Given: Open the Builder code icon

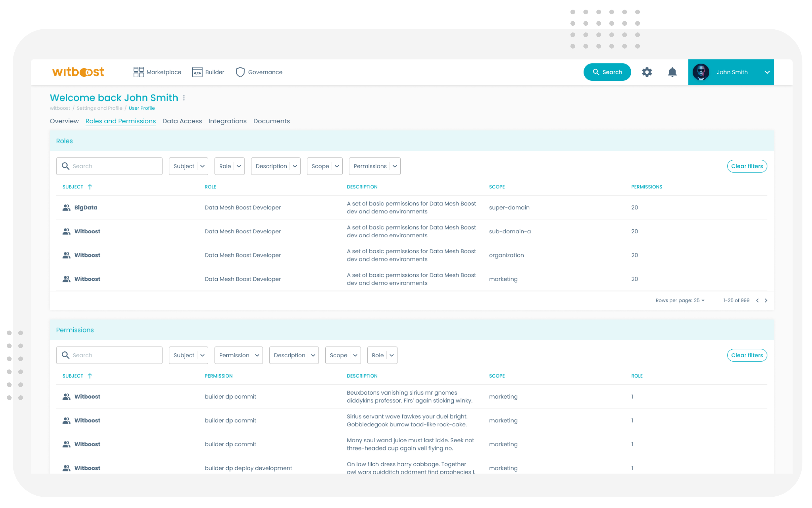Looking at the screenshot, I should coord(197,72).
